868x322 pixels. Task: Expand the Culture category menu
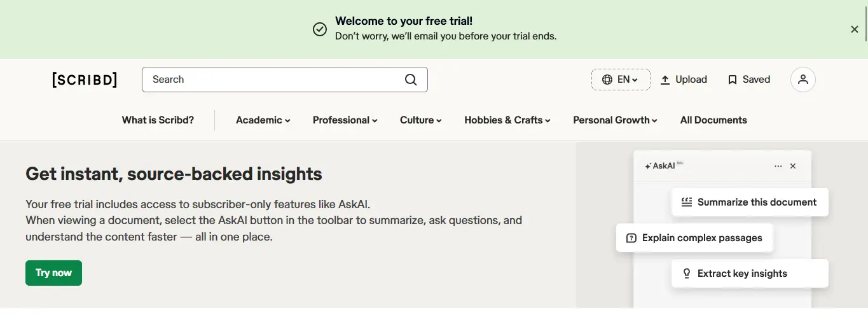(421, 120)
